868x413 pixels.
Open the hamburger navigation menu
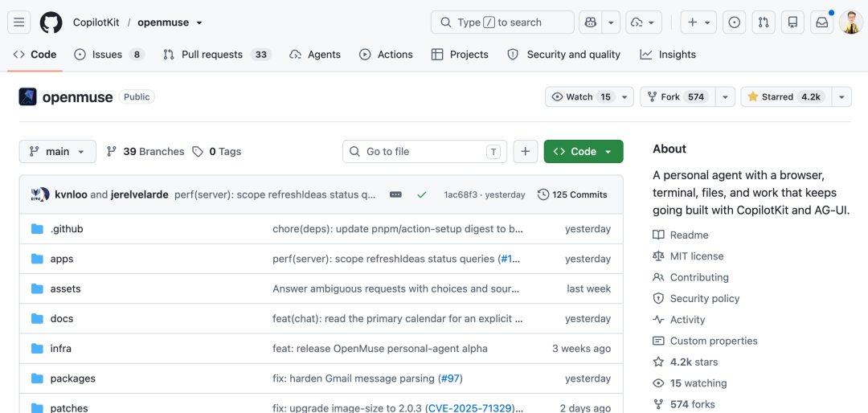point(18,22)
